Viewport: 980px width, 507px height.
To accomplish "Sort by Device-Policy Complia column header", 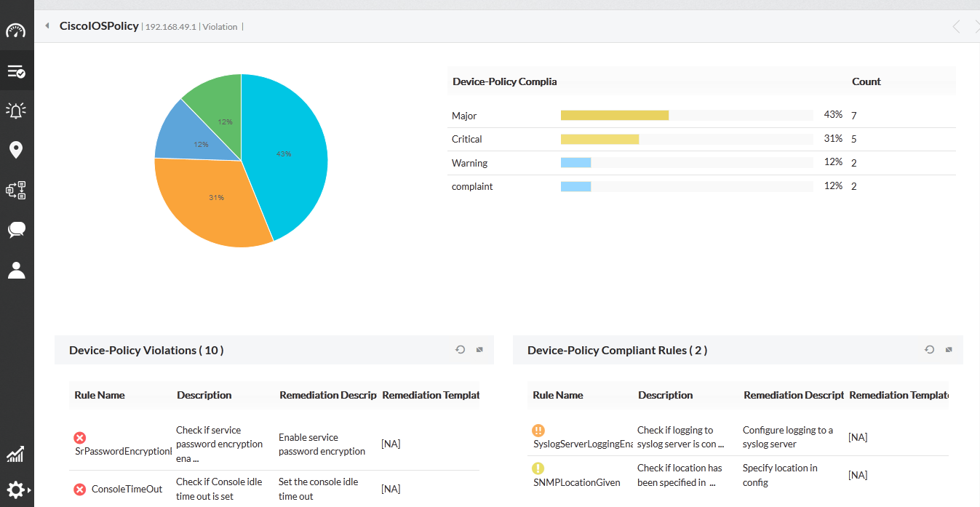I will (504, 81).
